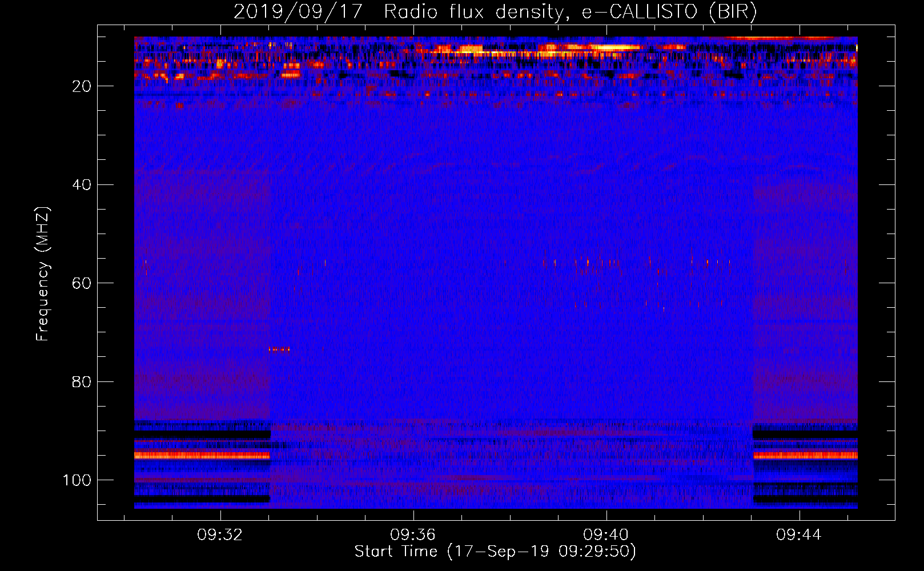Click the 40 frequency tick label
Image resolution: width=924 pixels, height=571 pixels.
82,185
